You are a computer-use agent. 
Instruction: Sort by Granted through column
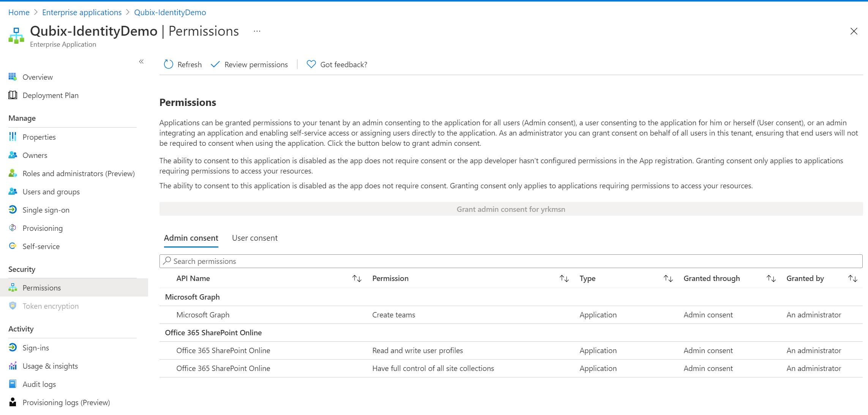[771, 278]
